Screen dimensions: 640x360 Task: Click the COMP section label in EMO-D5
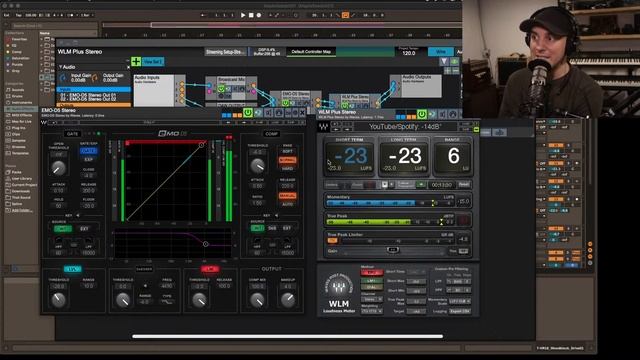tap(271, 134)
